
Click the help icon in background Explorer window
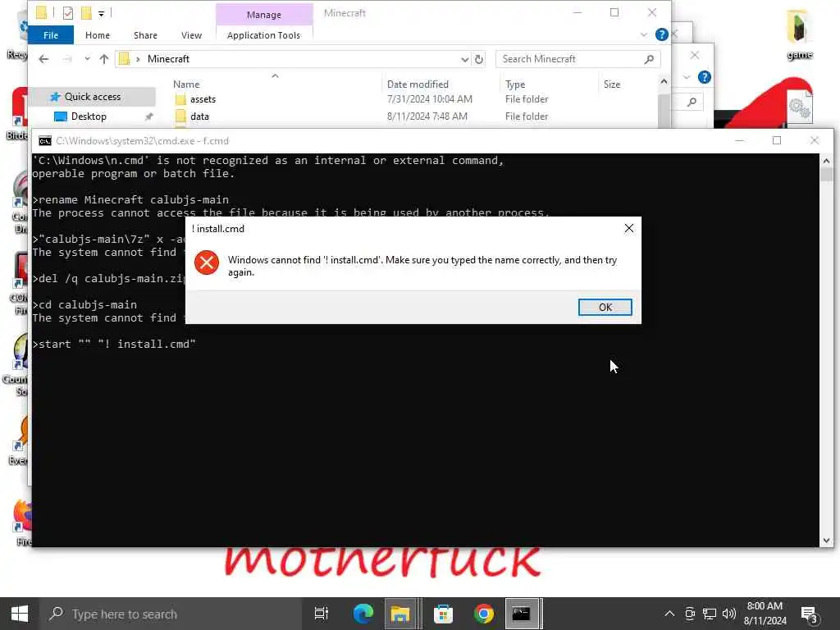tap(705, 77)
